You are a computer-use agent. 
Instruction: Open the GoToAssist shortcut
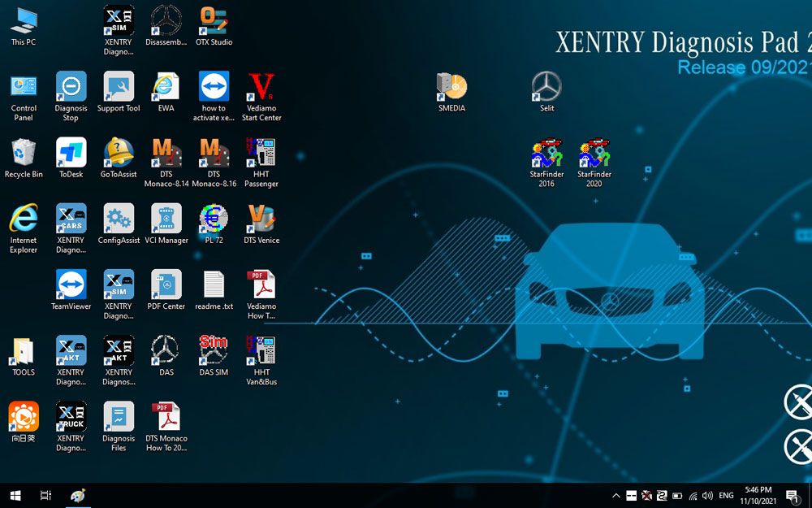[119, 159]
